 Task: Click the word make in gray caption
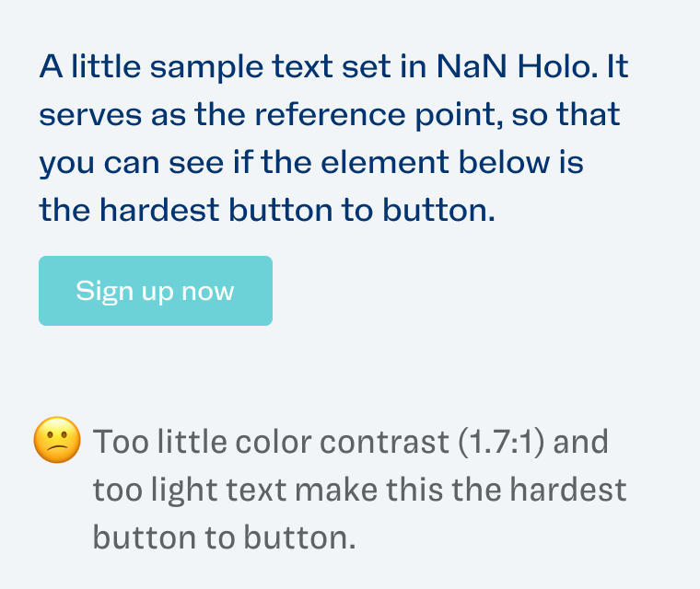(x=335, y=490)
